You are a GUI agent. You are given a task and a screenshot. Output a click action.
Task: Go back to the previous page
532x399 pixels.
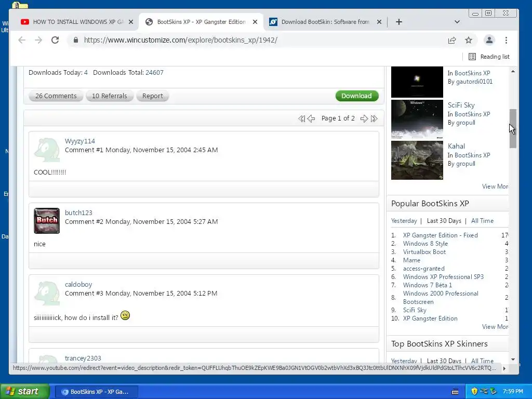[22, 40]
